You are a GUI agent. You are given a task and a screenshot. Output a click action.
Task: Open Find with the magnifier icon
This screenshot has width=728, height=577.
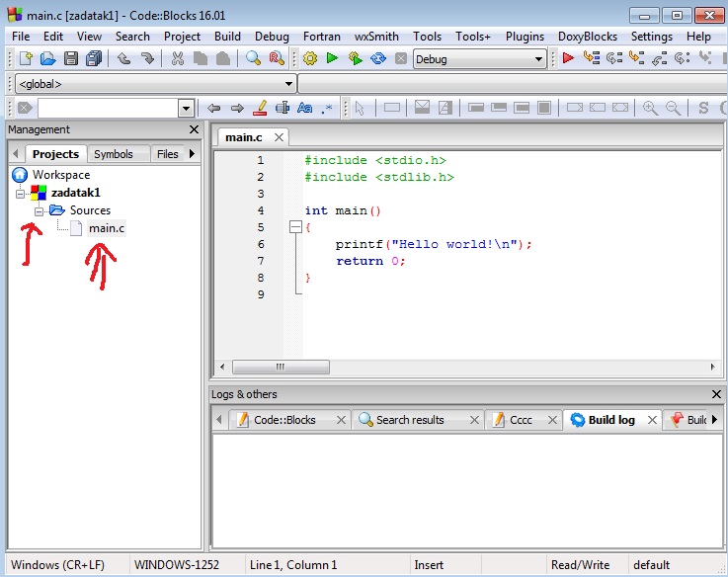click(253, 58)
